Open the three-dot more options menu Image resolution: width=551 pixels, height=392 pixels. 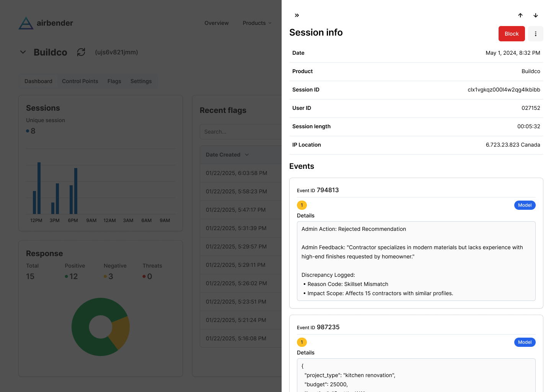coord(536,34)
